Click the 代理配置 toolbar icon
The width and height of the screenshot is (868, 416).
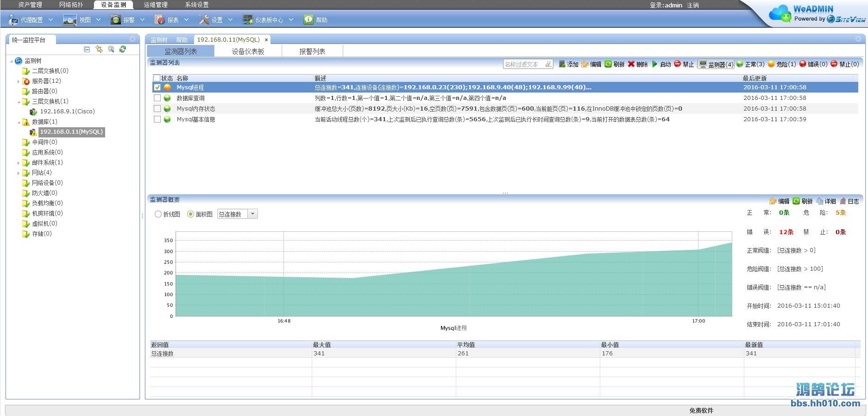click(x=13, y=19)
